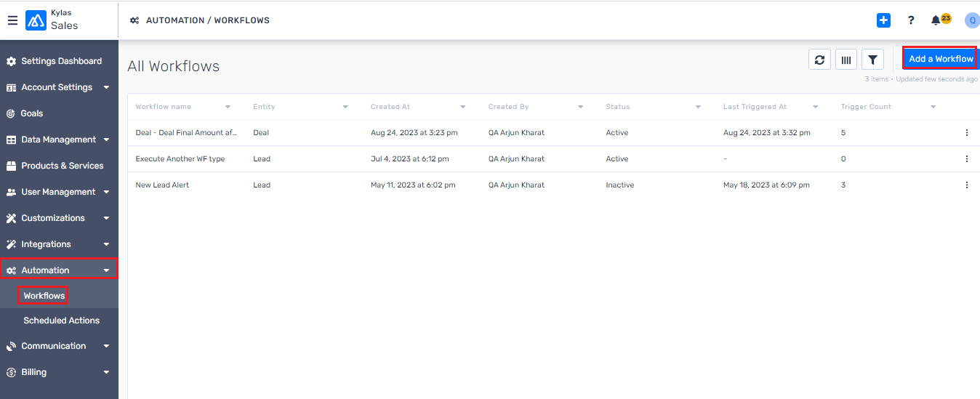Open the user profile avatar

coord(972,20)
